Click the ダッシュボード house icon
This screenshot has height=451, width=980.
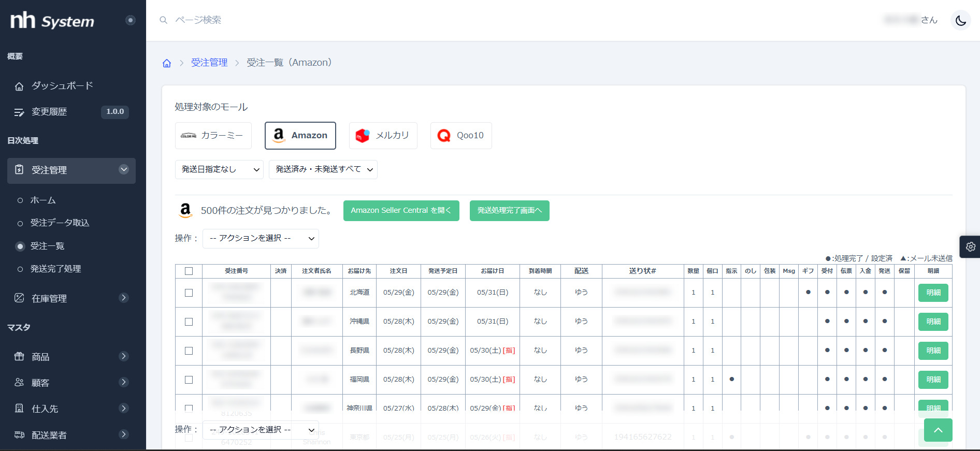point(19,86)
